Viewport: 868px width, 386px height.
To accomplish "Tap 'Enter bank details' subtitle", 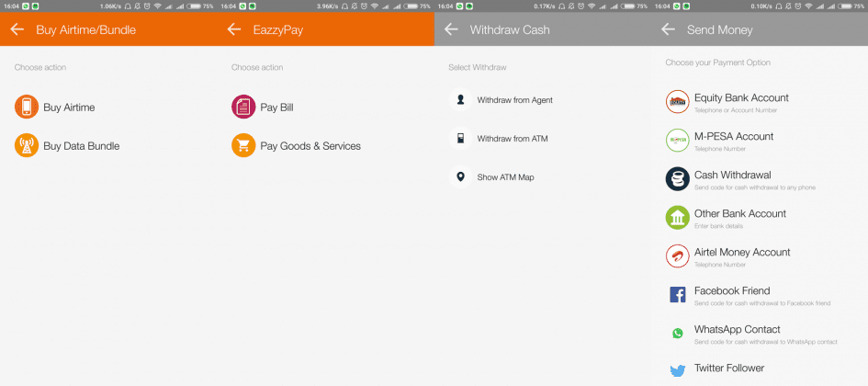I will tap(718, 226).
